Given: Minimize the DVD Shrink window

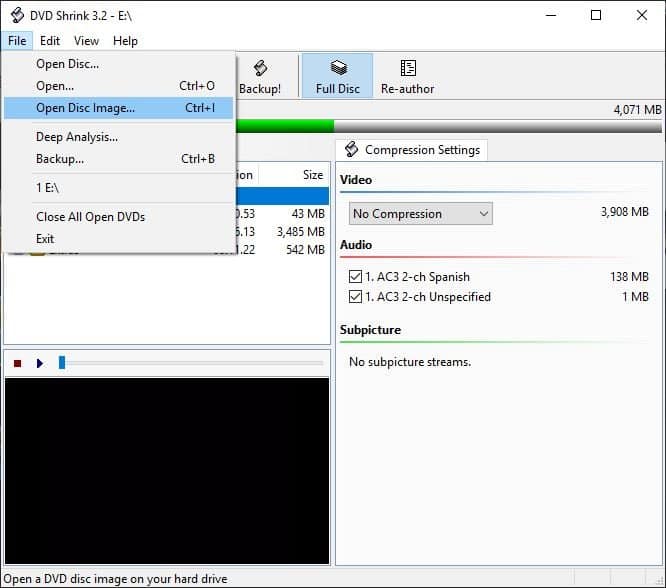Looking at the screenshot, I should pyautogui.click(x=551, y=15).
